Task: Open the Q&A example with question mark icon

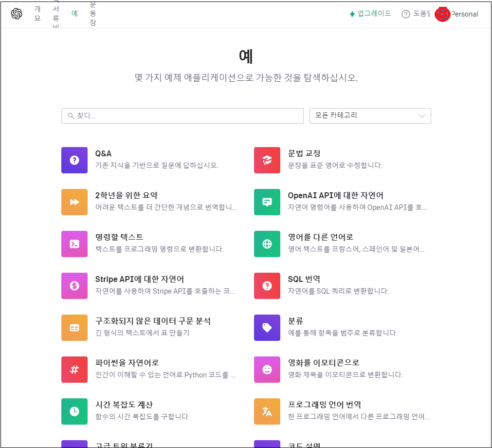Action: click(x=74, y=160)
